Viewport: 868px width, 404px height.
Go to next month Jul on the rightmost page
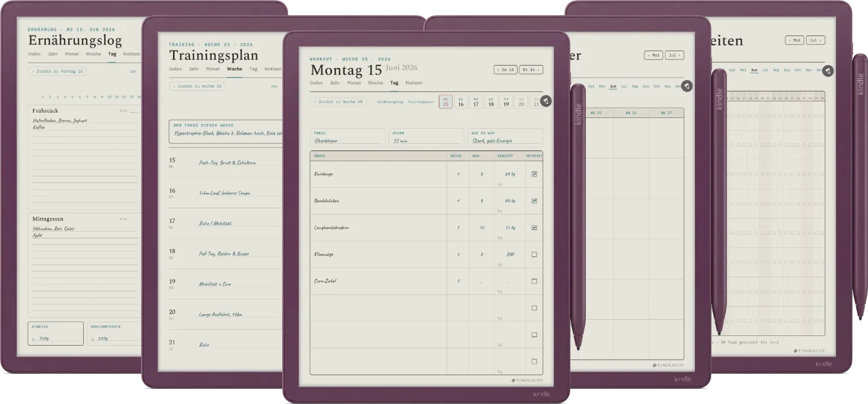[x=816, y=40]
